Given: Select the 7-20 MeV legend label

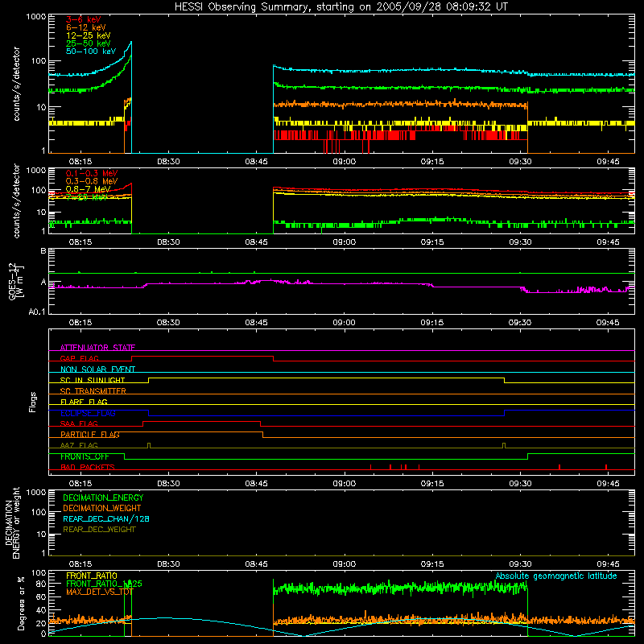Looking at the screenshot, I should coord(86,197).
